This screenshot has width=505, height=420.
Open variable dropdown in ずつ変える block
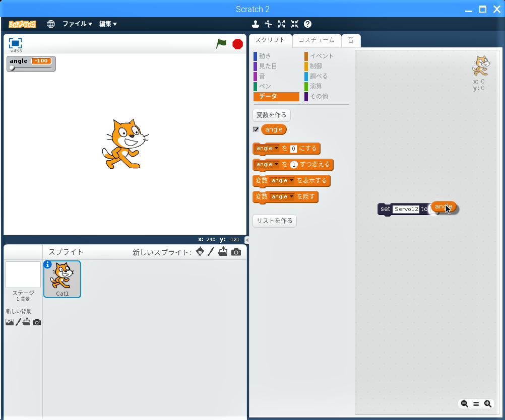[x=267, y=164]
